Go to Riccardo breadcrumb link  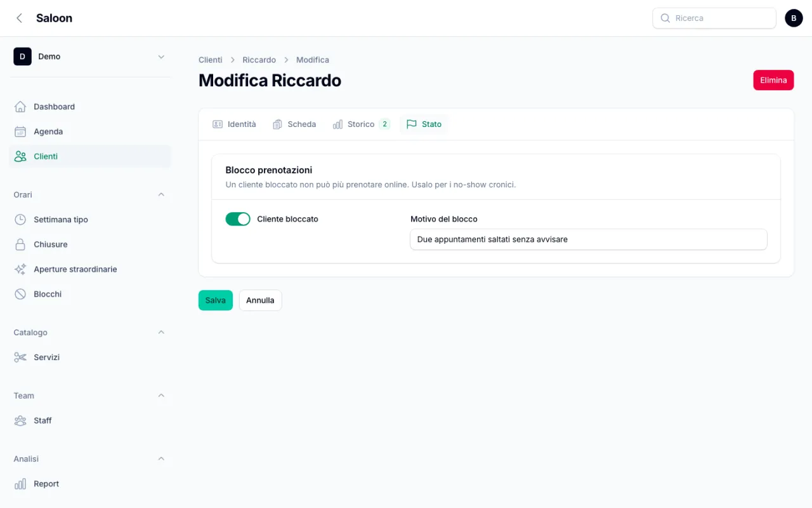tap(259, 60)
